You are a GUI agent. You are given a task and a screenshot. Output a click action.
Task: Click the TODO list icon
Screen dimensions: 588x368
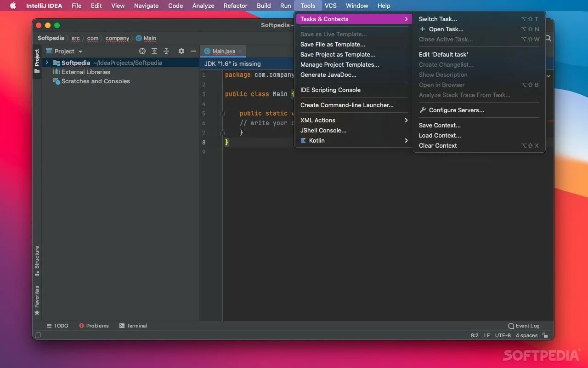[x=49, y=326]
